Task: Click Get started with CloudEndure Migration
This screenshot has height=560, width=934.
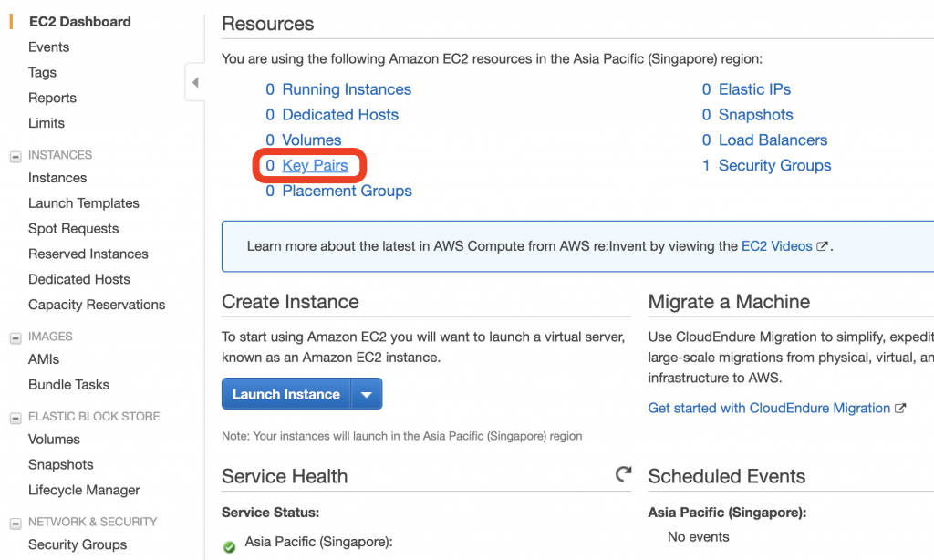Action: [769, 409]
